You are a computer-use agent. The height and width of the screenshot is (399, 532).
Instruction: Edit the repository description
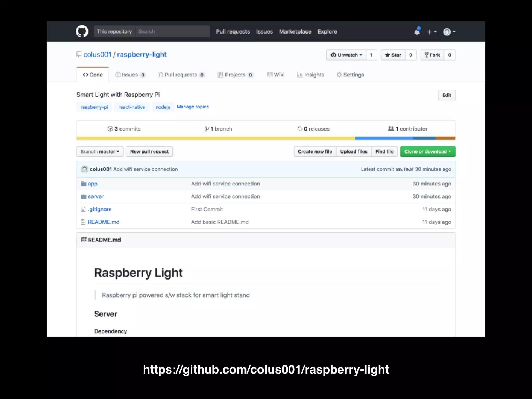pyautogui.click(x=447, y=95)
